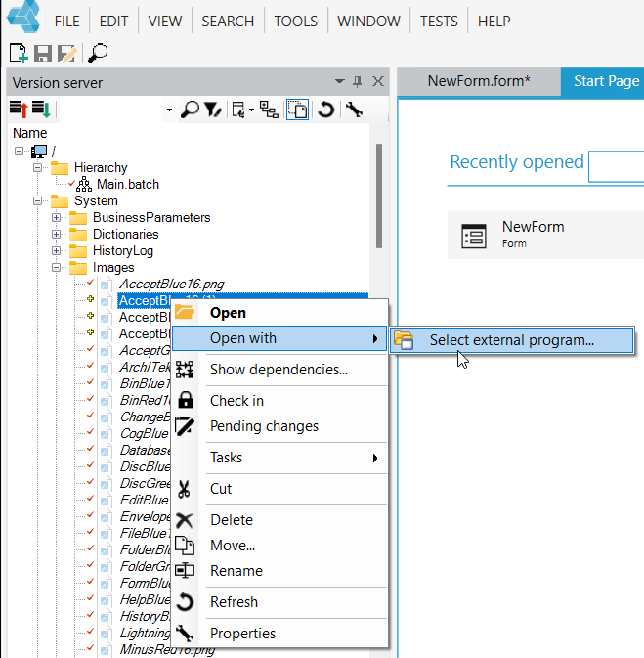The image size is (644, 658).
Task: Click the refresh arrow icon in the Version server toolbar
Action: 326,110
